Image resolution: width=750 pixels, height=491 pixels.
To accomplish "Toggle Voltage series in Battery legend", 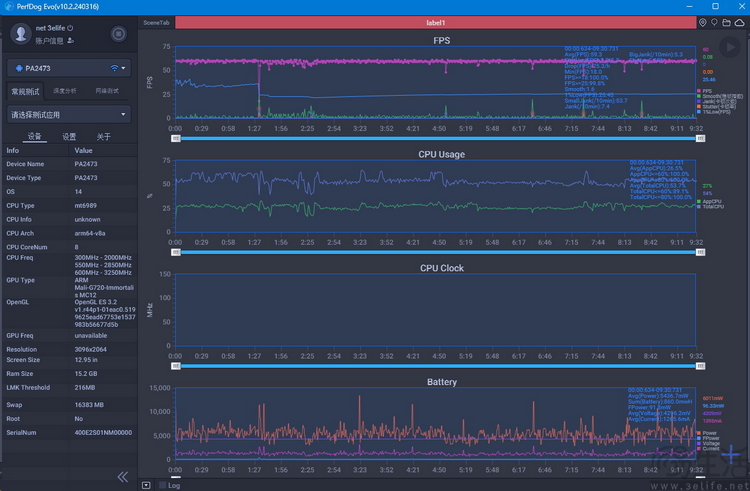I will point(708,444).
